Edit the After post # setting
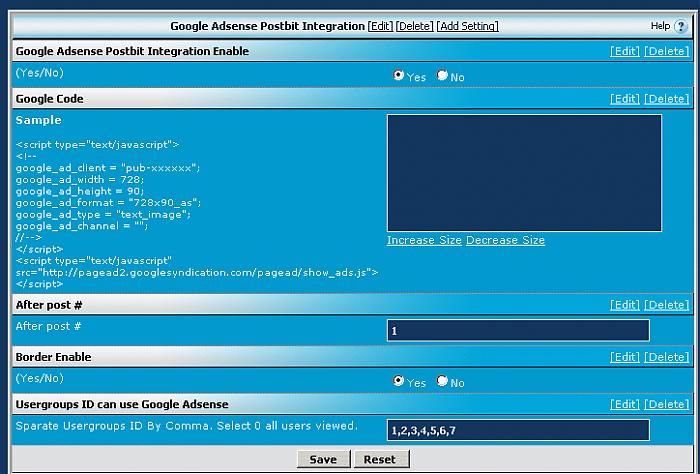 point(625,305)
